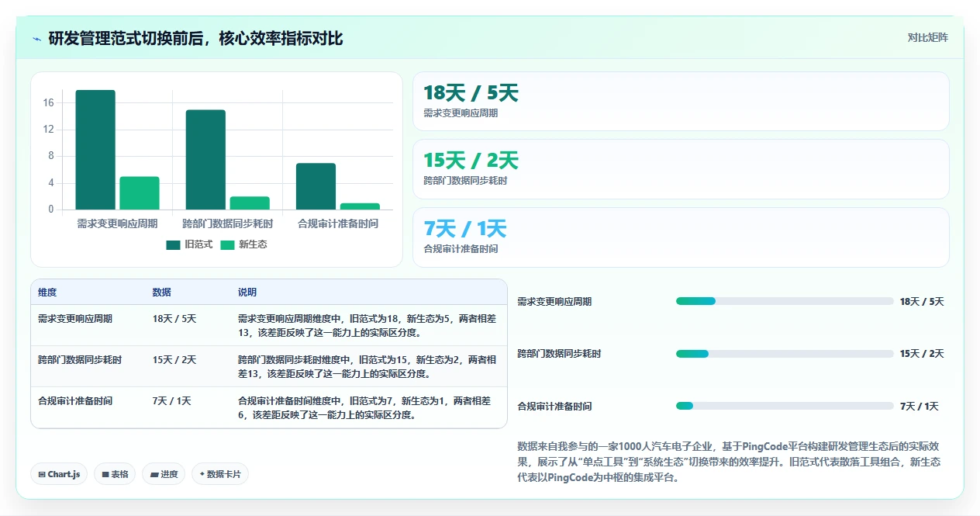Click the 7天 / 1天 table cell
The width and height of the screenshot is (980, 516).
[172, 401]
